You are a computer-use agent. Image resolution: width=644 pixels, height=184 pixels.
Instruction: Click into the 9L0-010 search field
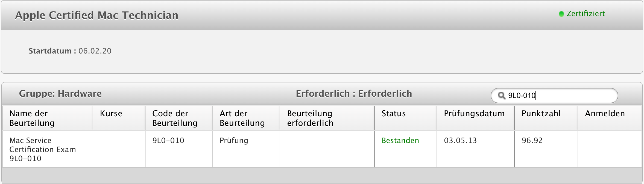[558, 96]
